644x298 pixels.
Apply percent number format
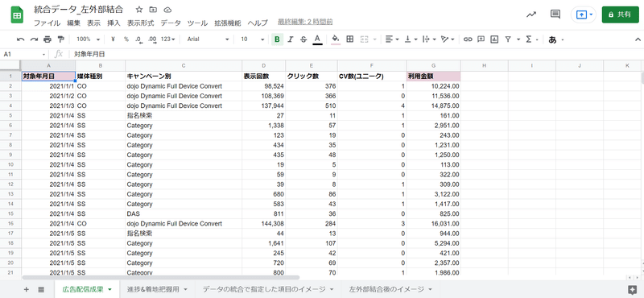(126, 39)
